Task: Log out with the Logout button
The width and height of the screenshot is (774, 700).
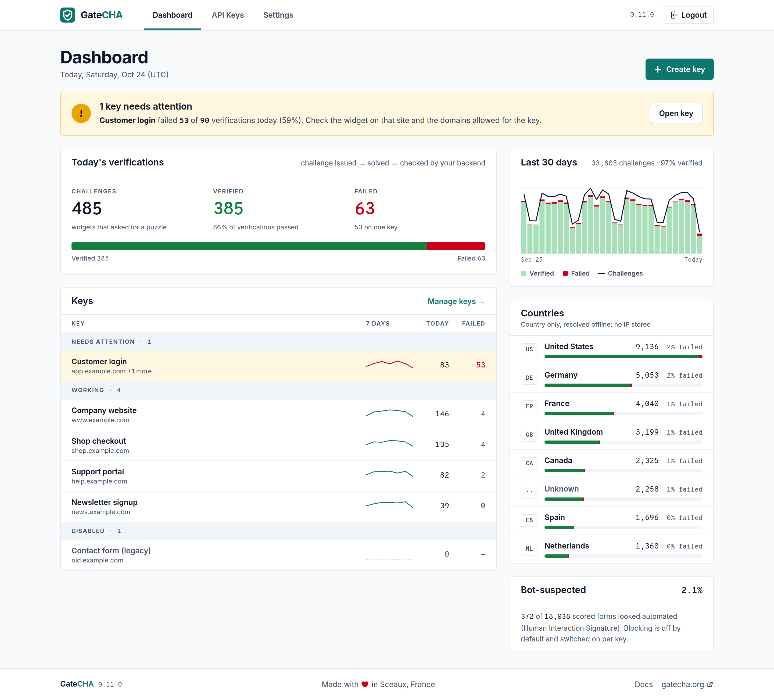Action: point(688,15)
